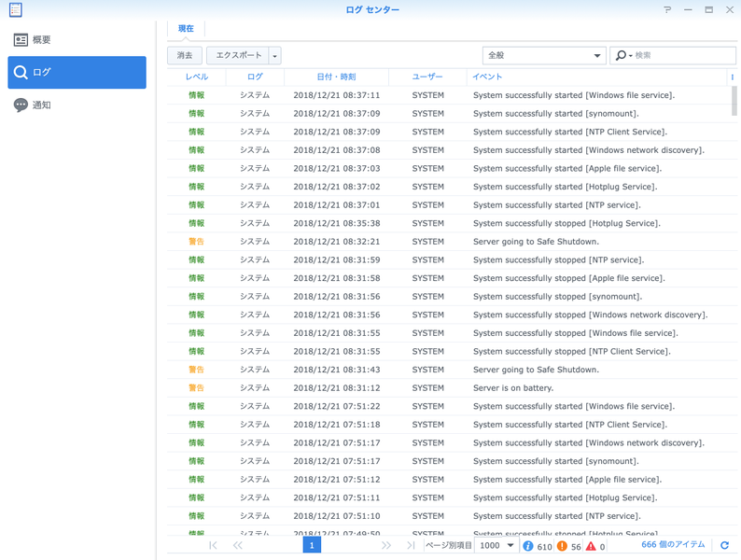Select the ログ item in sidebar
Viewport: 741px width, 560px height.
77,73
